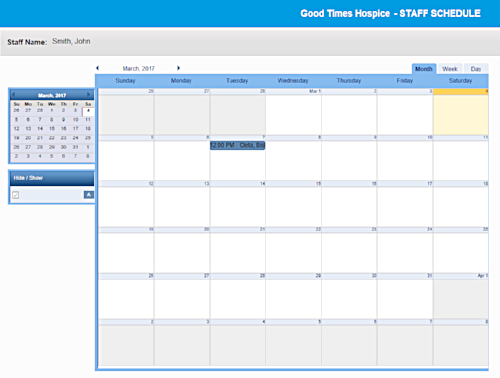
Task: Select March 10 in the mini calendar
Action: [x=76, y=120]
